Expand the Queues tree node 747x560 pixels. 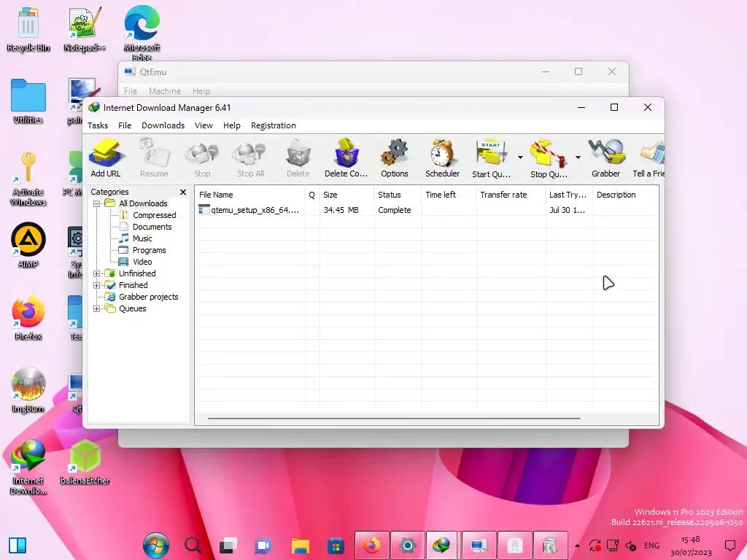(97, 308)
